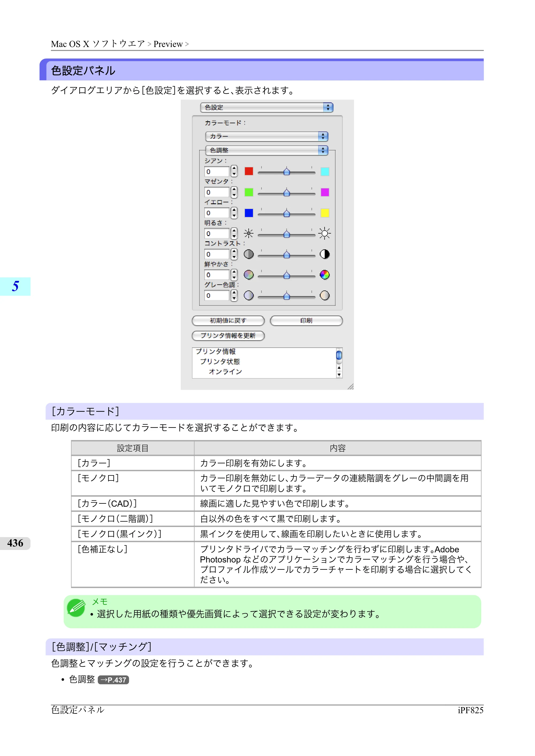Click the low saturation 鮮やかさ icon

point(249,275)
